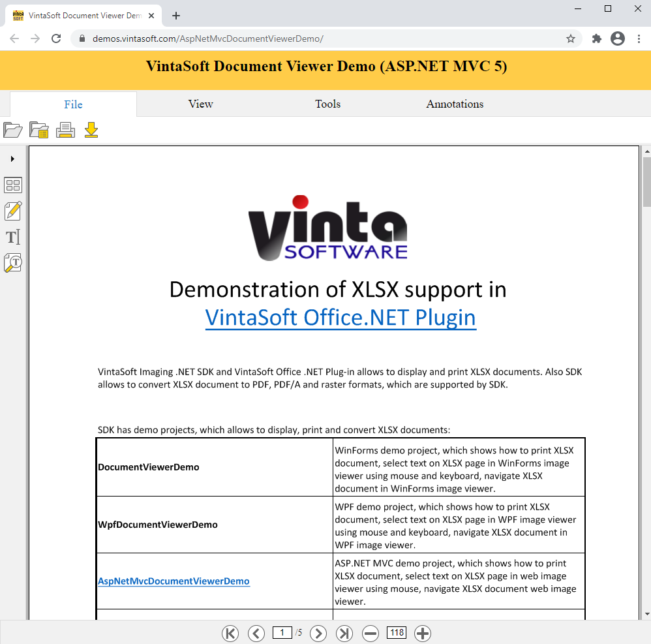651x644 pixels.
Task: Open the text search side panel
Action: pyautogui.click(x=13, y=263)
